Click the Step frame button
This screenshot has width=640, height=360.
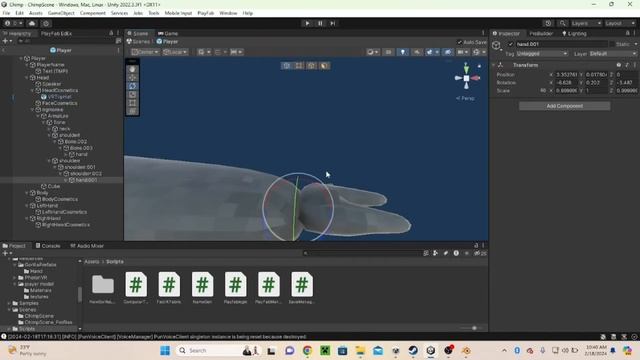point(333,23)
